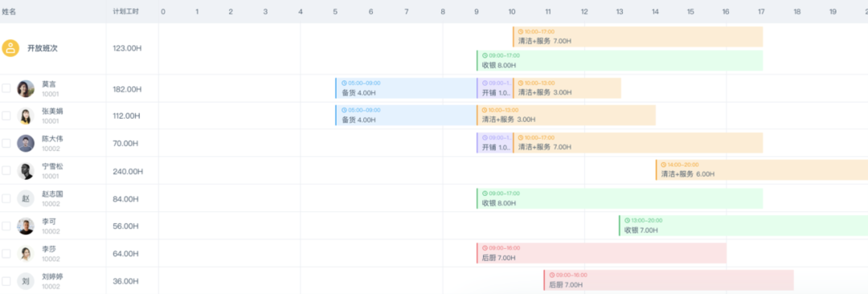Open 赵志国's 09:00-17:00 收银 8.00H shift
The height and width of the screenshot is (294, 868).
[620, 198]
